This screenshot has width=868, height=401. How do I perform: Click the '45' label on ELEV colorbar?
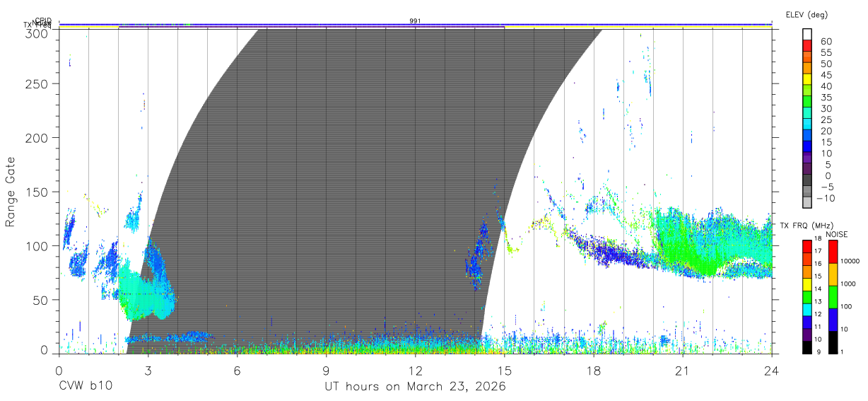pyautogui.click(x=826, y=76)
